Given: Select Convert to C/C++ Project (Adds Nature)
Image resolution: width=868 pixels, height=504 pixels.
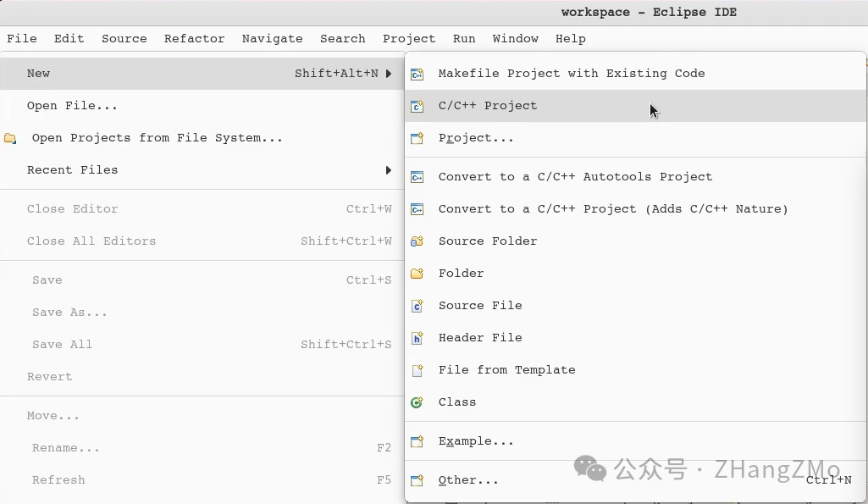Looking at the screenshot, I should pos(635,209).
